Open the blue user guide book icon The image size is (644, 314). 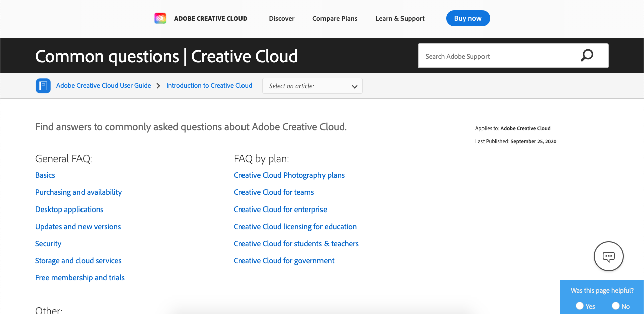point(43,86)
